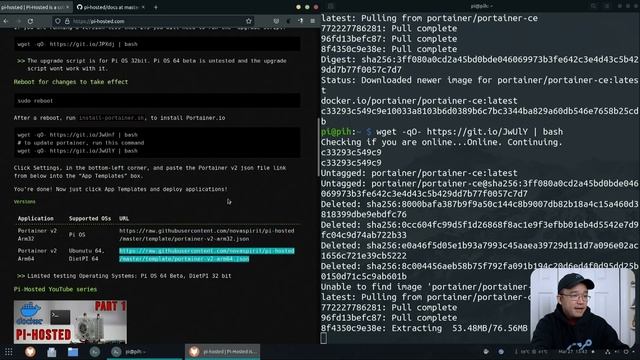640x360 pixels.
Task: Click the first system tray icon
Action: (x=486, y=351)
